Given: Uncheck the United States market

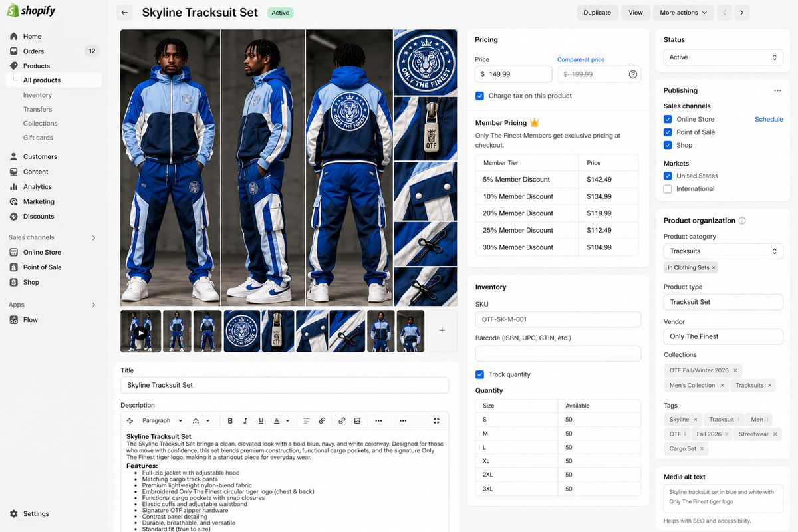Looking at the screenshot, I should (668, 176).
